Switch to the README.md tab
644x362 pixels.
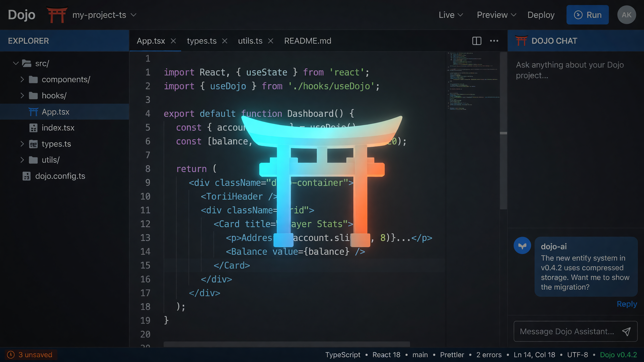click(x=308, y=41)
